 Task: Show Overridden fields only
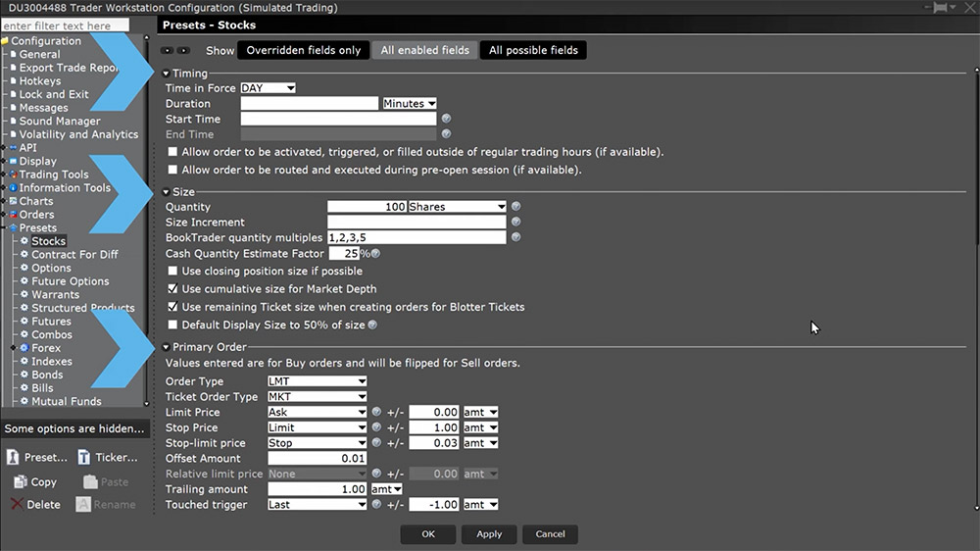303,50
